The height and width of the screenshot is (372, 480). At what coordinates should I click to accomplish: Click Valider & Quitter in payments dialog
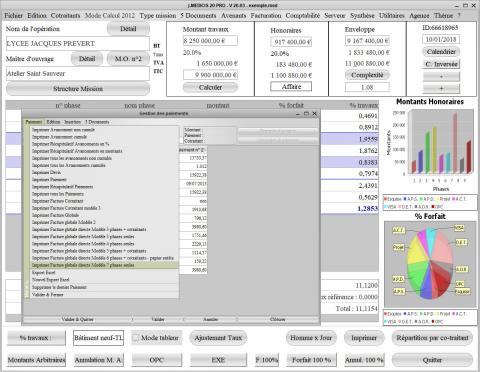(77, 319)
